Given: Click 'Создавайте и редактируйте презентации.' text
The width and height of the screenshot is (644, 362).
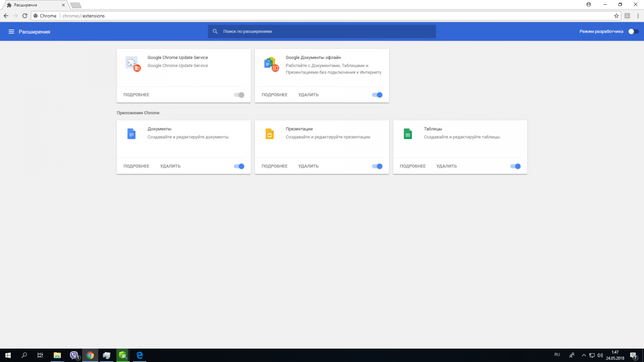Looking at the screenshot, I should (328, 137).
